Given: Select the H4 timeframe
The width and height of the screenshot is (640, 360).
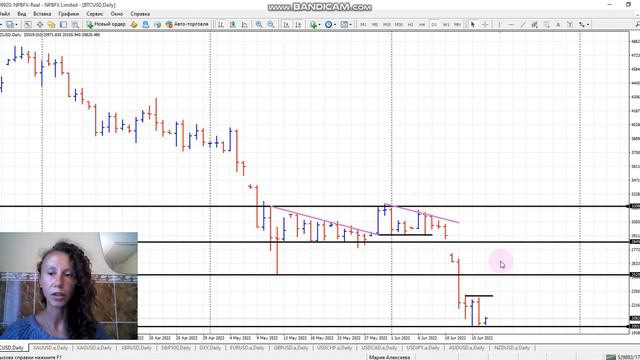Looking at the screenshot, I should tap(422, 24).
